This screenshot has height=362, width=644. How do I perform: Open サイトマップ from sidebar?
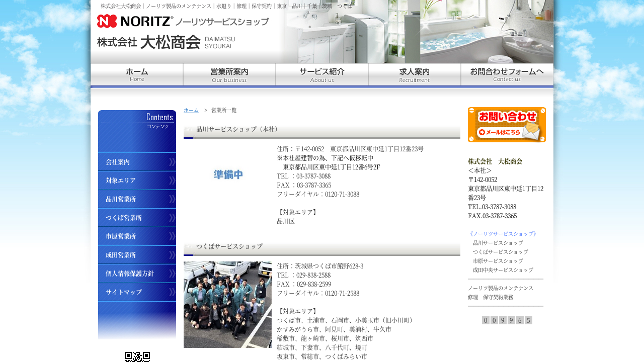pyautogui.click(x=137, y=292)
